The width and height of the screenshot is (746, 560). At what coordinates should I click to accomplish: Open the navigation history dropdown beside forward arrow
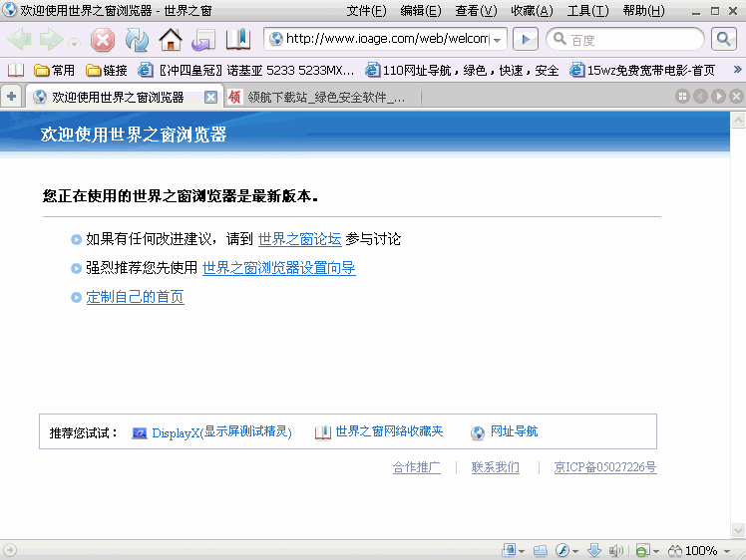(x=74, y=44)
